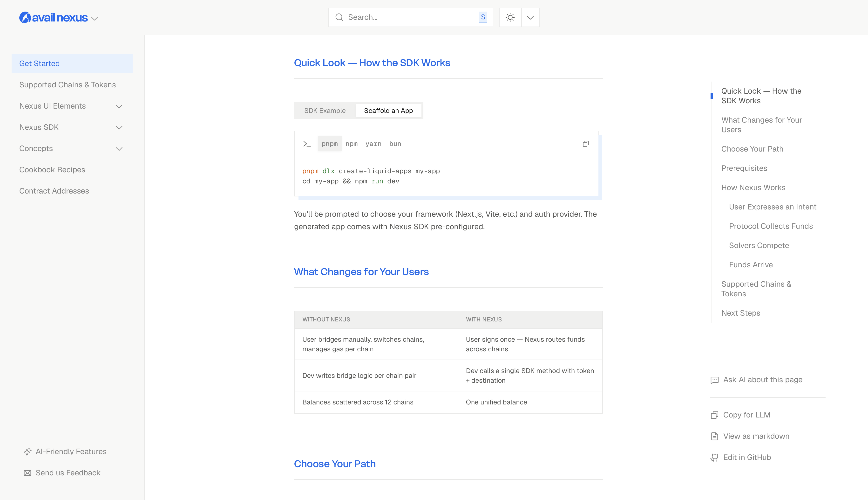
Task: Switch to the yarn package manager tab
Action: click(x=373, y=144)
